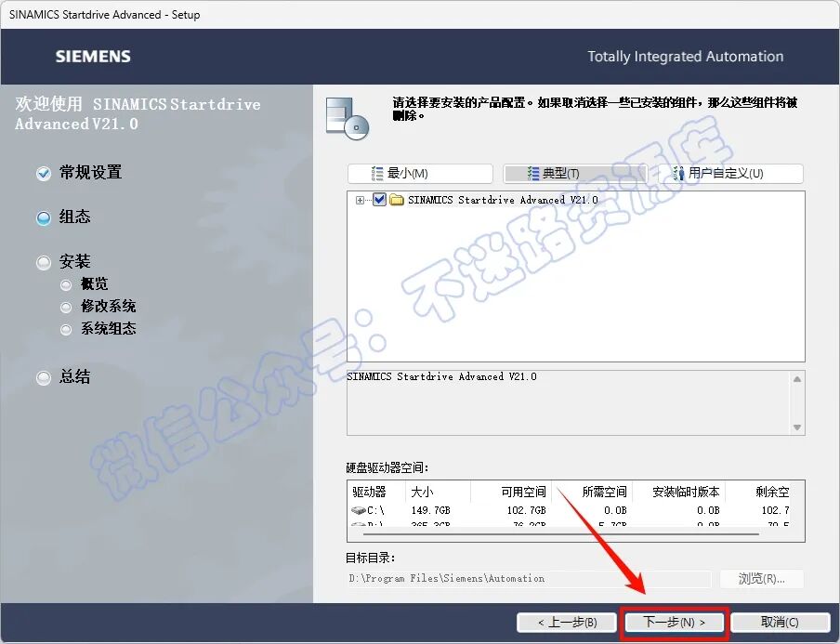The width and height of the screenshot is (840, 644).
Task: Click the 系统组态 sub-step indicator
Action: tap(66, 330)
